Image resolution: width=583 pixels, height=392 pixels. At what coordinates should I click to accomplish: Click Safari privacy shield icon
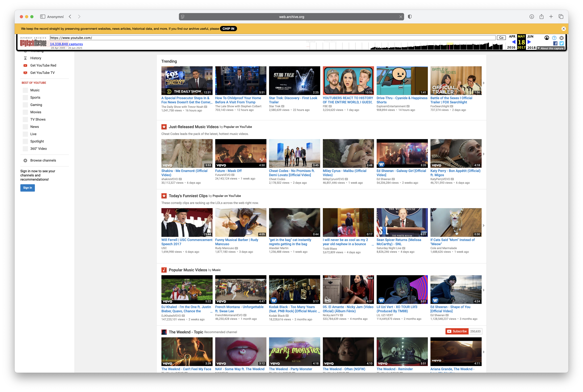coord(410,17)
